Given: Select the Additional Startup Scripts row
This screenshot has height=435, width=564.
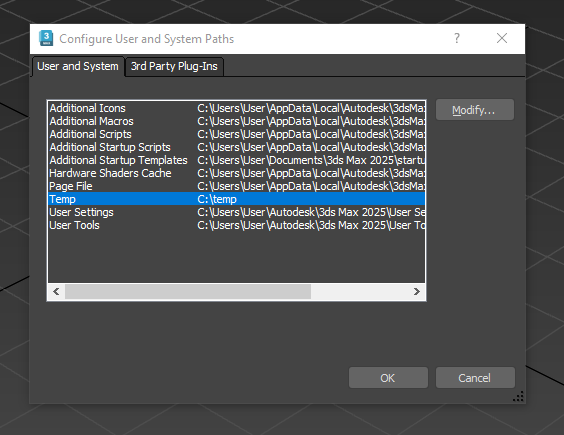Looking at the screenshot, I should pos(237,147).
